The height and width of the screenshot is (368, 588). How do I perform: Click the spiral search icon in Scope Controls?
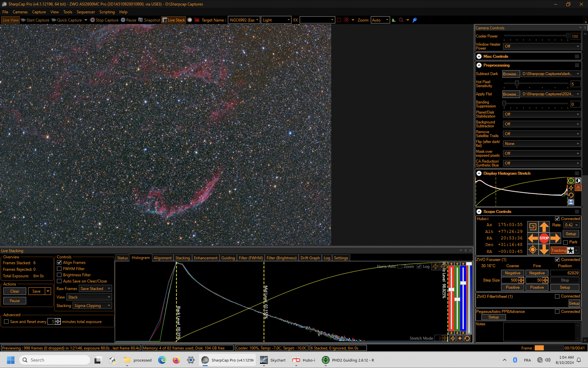tap(532, 227)
